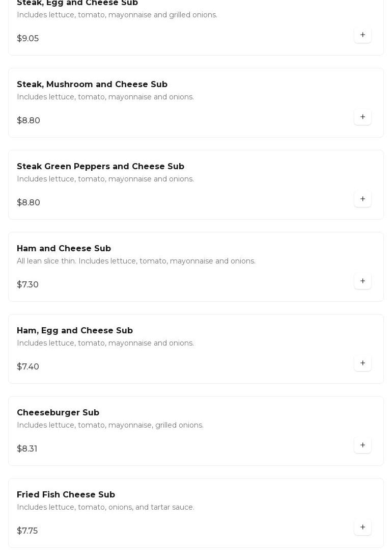Screen dimensions: 392x553
Task: Add Ham and Cheese Sub via plus icon
Action: click(362, 281)
